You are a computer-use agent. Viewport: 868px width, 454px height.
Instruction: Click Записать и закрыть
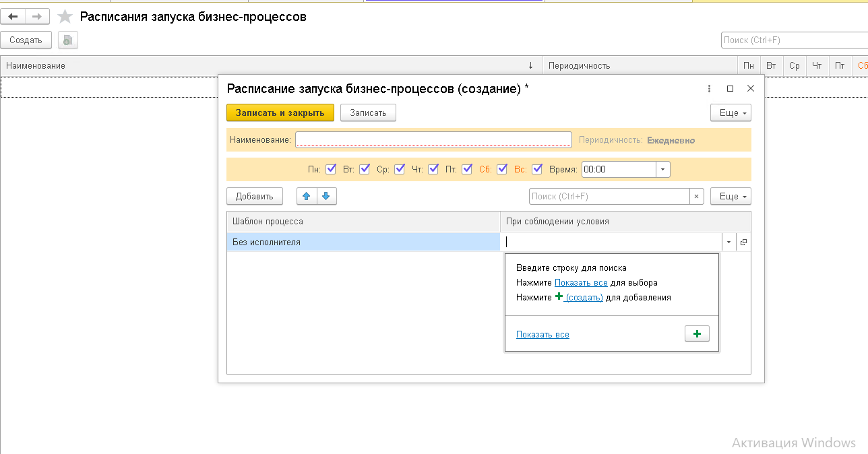click(280, 112)
